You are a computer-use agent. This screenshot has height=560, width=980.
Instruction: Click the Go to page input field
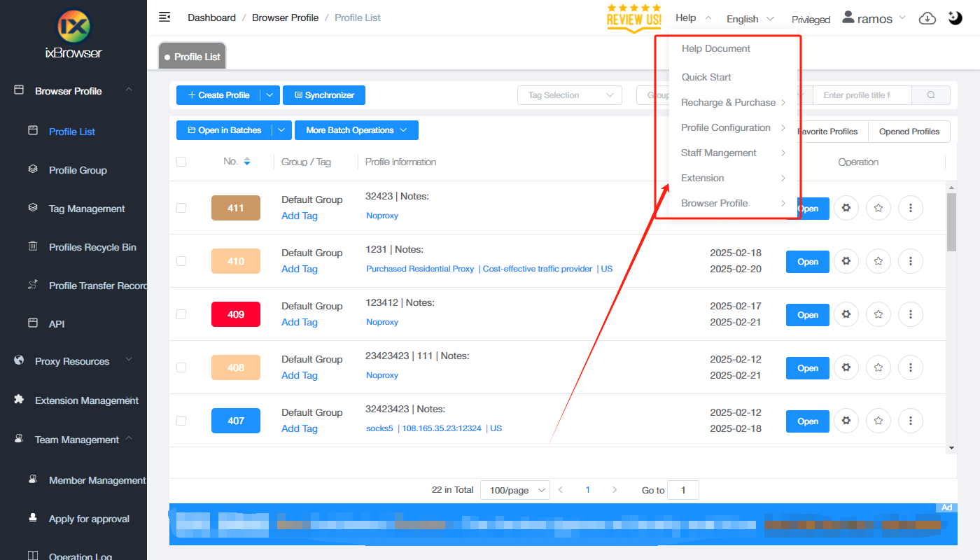pos(682,490)
